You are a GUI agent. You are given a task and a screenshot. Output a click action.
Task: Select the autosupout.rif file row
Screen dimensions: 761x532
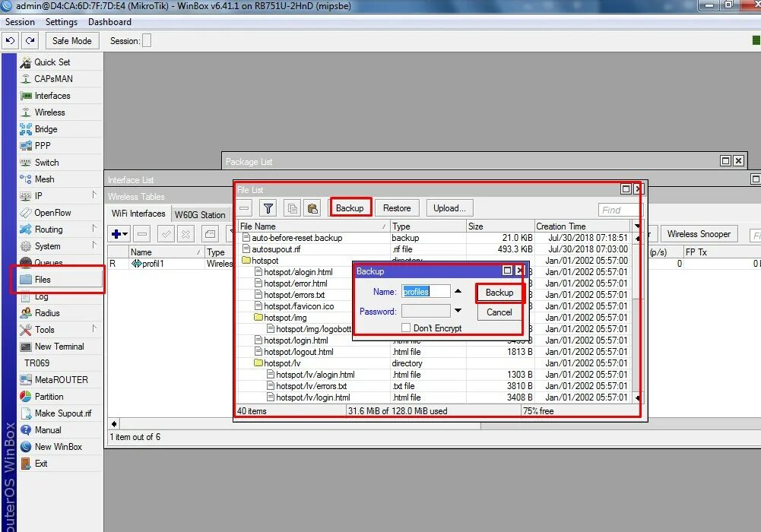pos(434,249)
